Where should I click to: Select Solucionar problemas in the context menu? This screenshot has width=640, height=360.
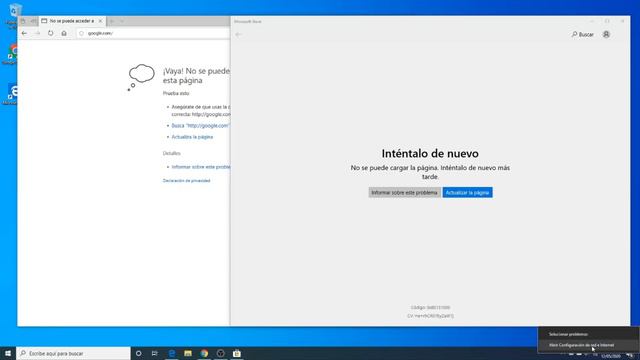pyautogui.click(x=588, y=334)
